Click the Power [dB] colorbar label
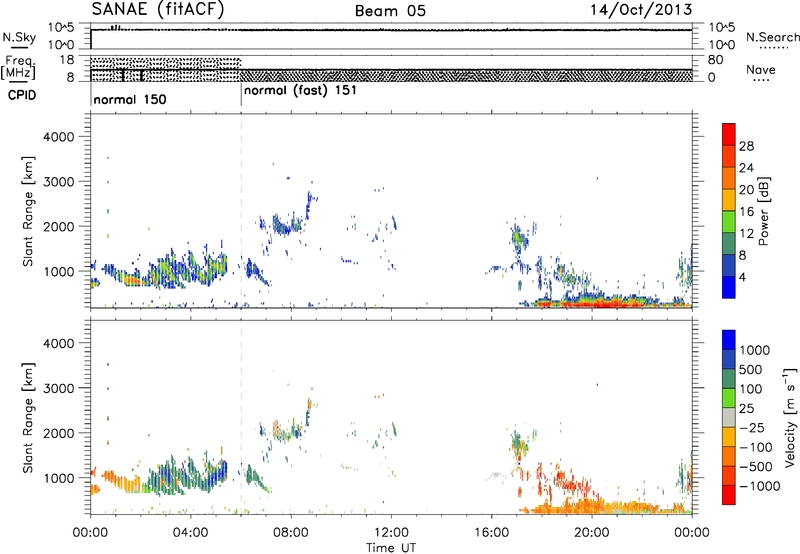Viewport: 800px width, 554px height. pos(763,211)
